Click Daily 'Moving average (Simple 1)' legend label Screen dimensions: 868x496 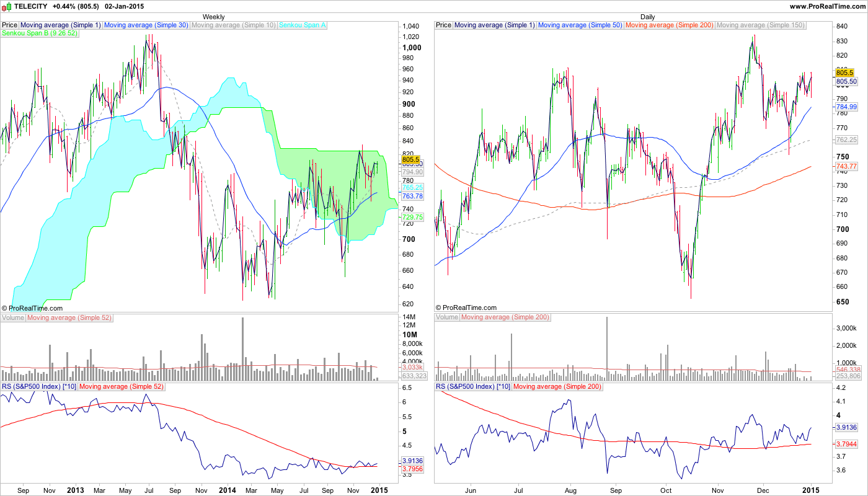[495, 25]
